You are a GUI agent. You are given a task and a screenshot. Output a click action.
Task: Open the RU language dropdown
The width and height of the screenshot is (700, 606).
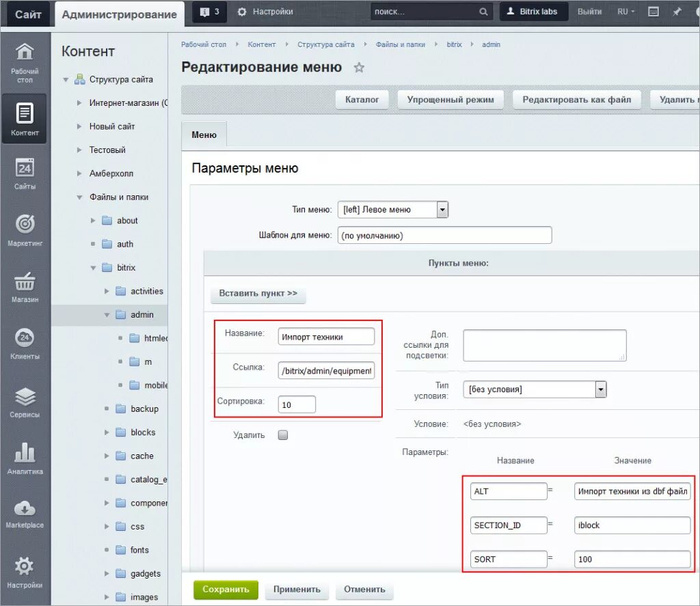point(626,12)
